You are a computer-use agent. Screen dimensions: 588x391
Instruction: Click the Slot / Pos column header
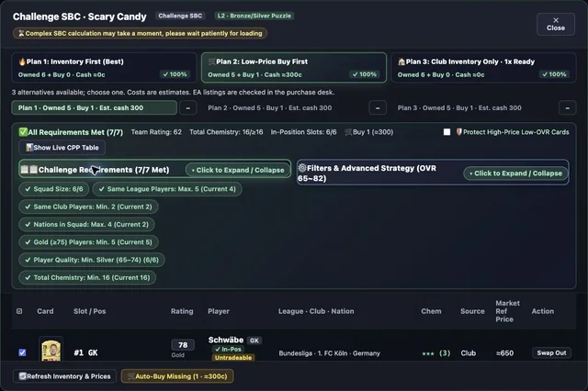tap(90, 311)
